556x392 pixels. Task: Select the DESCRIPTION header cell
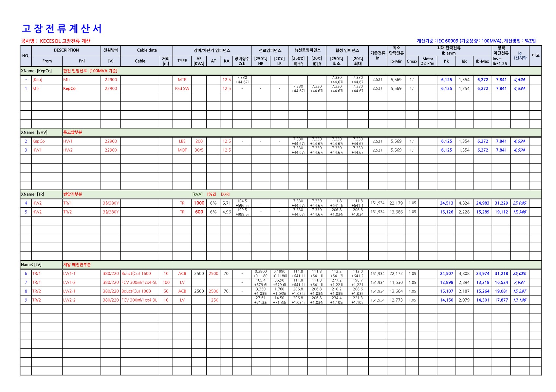pos(66,50)
